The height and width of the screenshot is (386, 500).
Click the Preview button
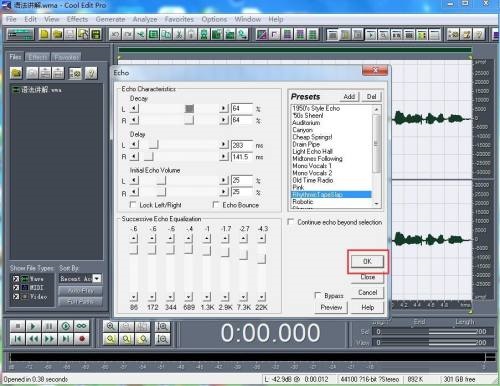tap(331, 307)
